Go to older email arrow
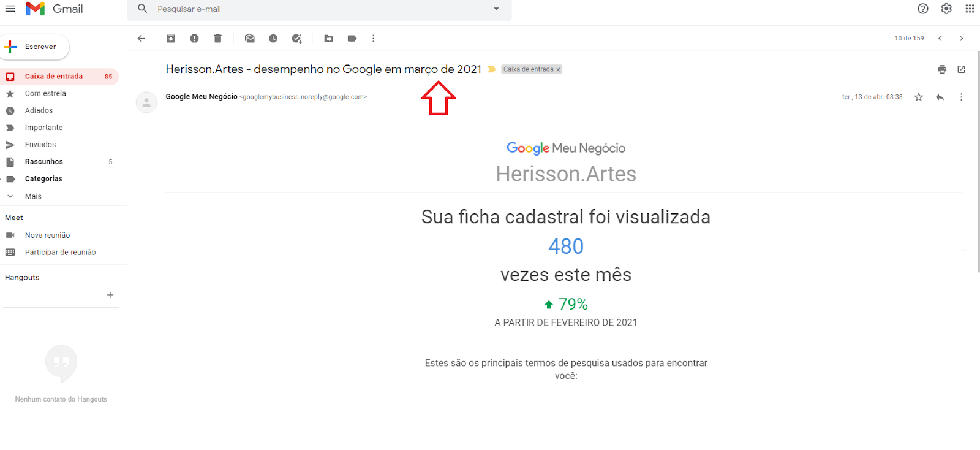980x450 pixels. coord(962,38)
